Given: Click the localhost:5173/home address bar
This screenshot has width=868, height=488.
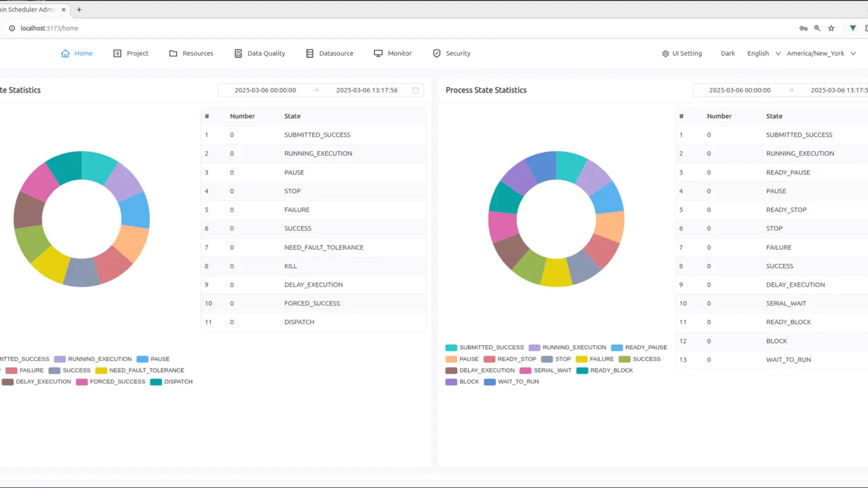Looking at the screenshot, I should click(x=49, y=28).
